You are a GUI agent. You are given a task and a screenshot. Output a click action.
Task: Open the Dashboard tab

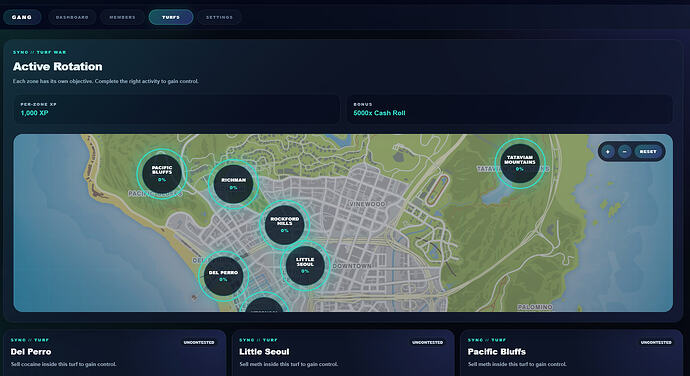(72, 17)
